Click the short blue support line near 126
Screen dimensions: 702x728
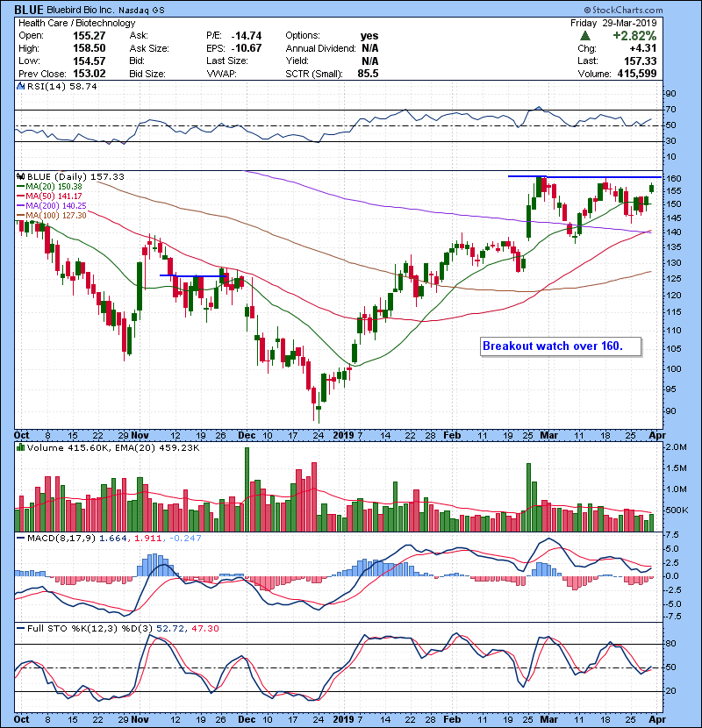click(x=193, y=275)
